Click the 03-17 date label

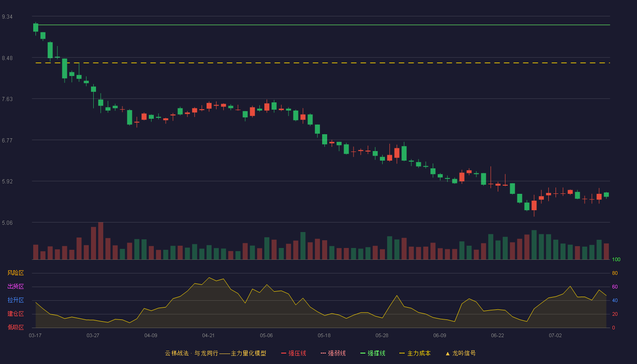tap(35, 335)
